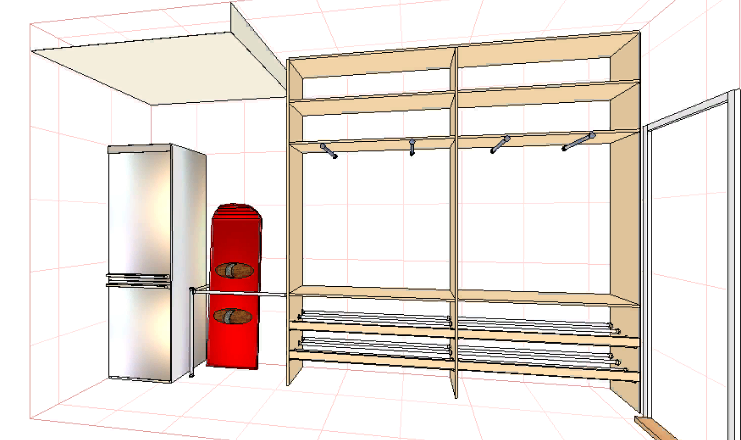The image size is (741, 440).
Task: Click the horizontal rod between fridge and wardrobe
Action: 240,291
